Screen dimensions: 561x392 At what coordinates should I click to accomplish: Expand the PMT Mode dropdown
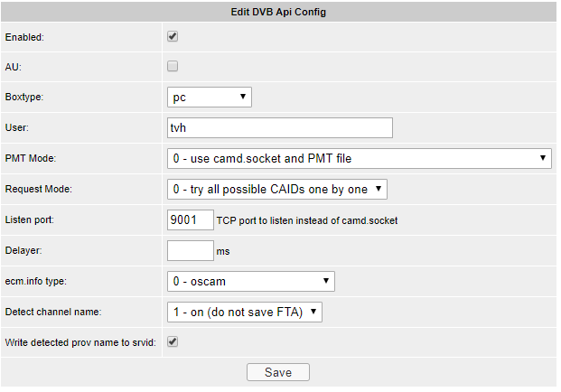click(360, 158)
